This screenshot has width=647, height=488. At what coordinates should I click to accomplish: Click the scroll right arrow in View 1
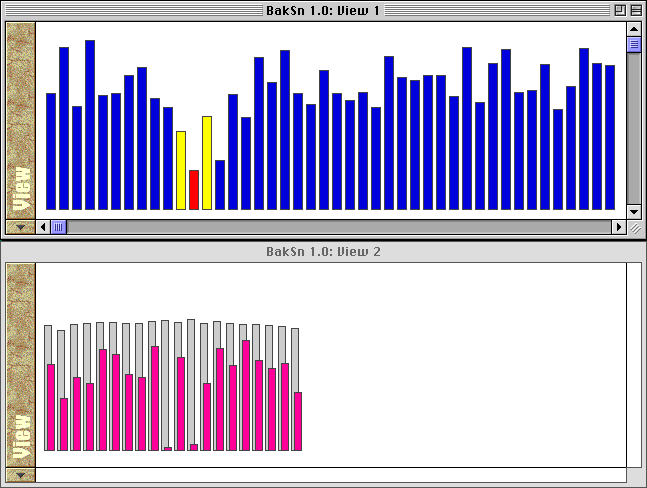pyautogui.click(x=618, y=227)
